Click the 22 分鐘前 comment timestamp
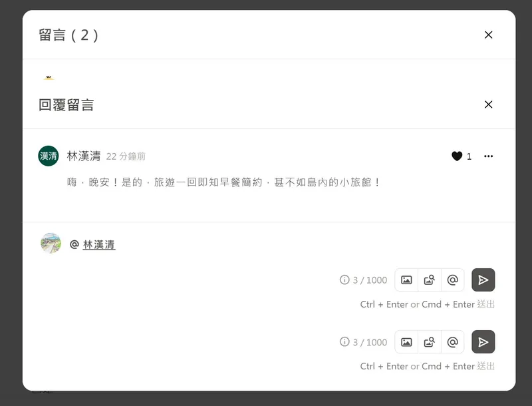Image resolution: width=532 pixels, height=406 pixels. click(126, 156)
